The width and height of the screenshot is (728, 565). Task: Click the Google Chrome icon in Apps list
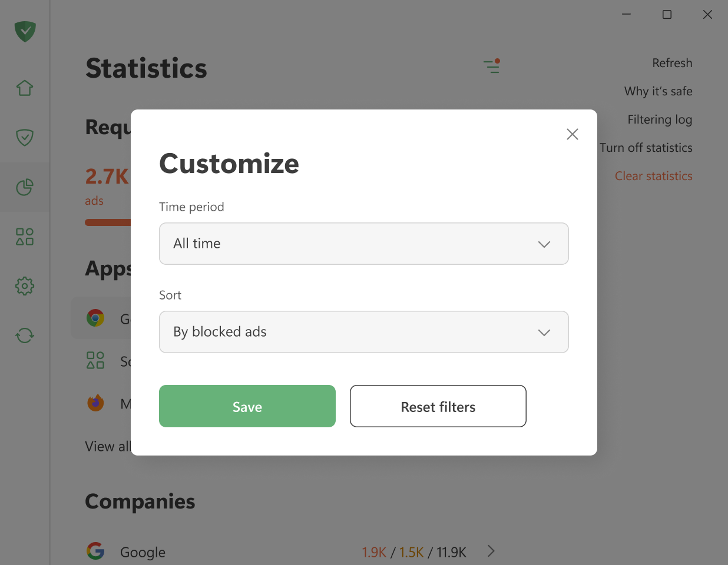(95, 318)
